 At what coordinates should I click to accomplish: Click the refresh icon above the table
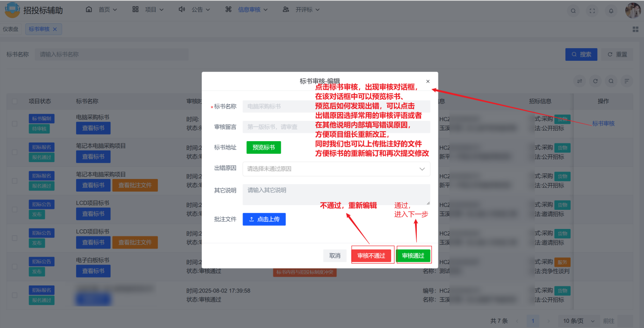click(x=595, y=81)
